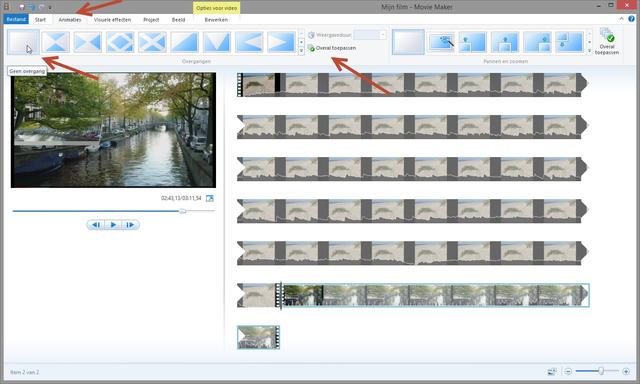
Task: Open the Weergaveduur duration dropdown
Action: pyautogui.click(x=382, y=35)
